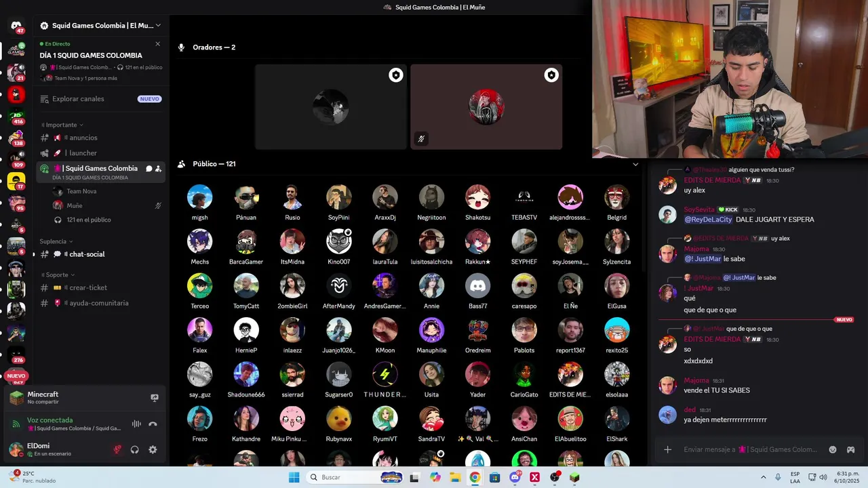This screenshot has height=488, width=868.
Task: Select Team Nova speaker in channel list
Action: point(107,191)
